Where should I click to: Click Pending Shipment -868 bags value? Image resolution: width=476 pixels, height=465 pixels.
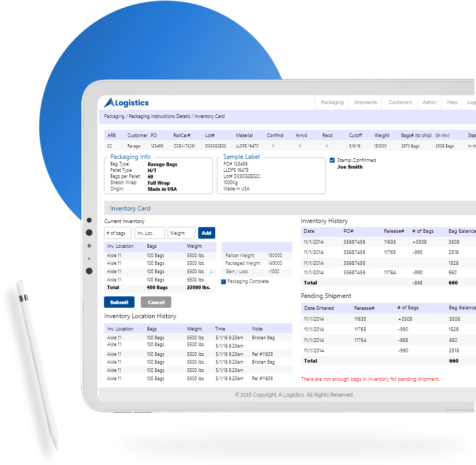point(403,340)
